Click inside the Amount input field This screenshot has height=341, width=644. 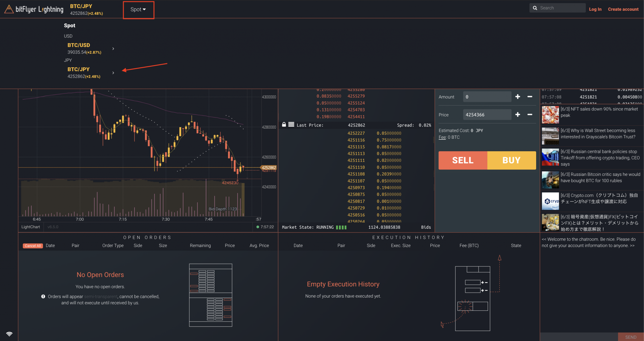[x=487, y=97]
